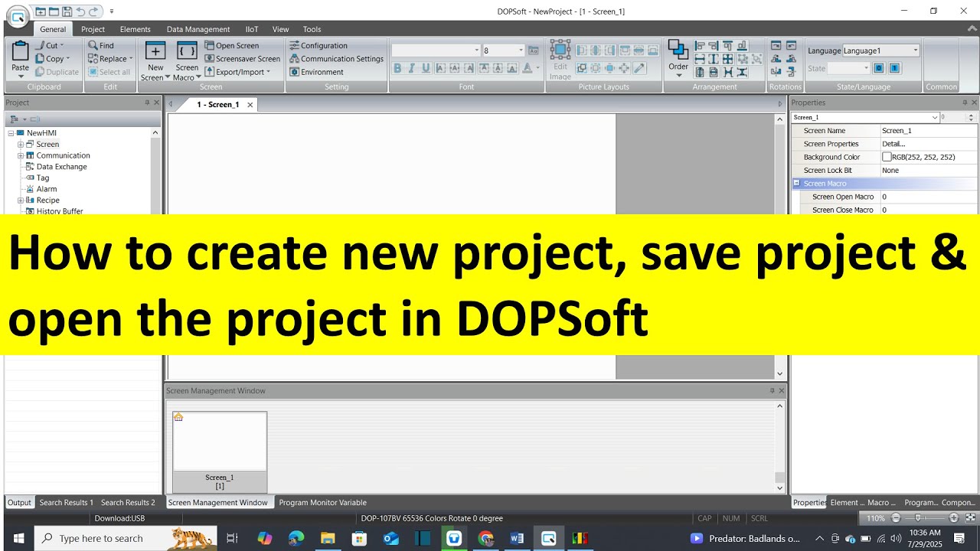This screenshot has width=980, height=551.
Task: Select state 0 button
Action: [879, 68]
